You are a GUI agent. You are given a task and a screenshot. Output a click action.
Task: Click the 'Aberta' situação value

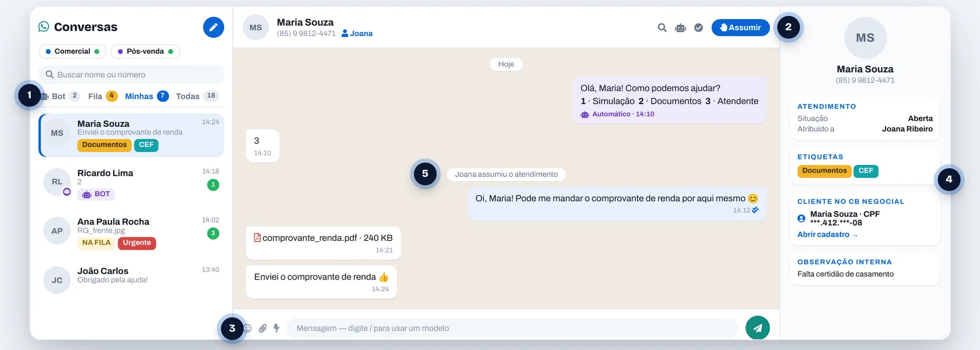click(x=920, y=119)
